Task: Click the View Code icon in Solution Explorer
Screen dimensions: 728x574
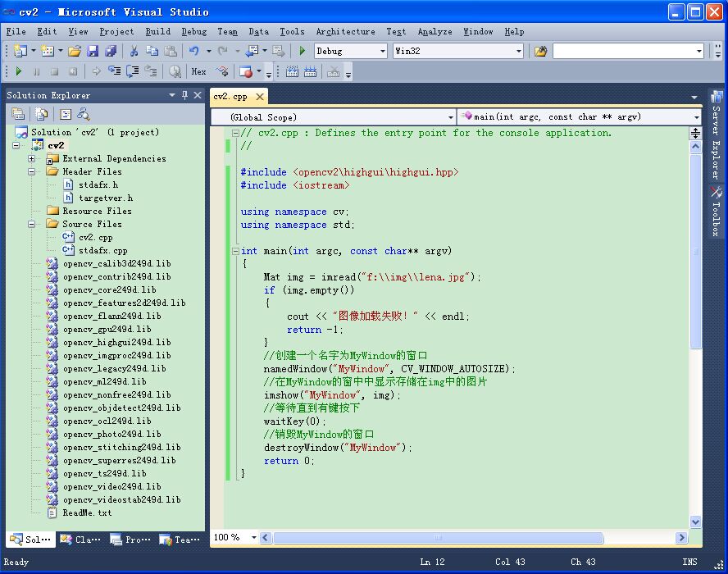Action: click(x=66, y=114)
